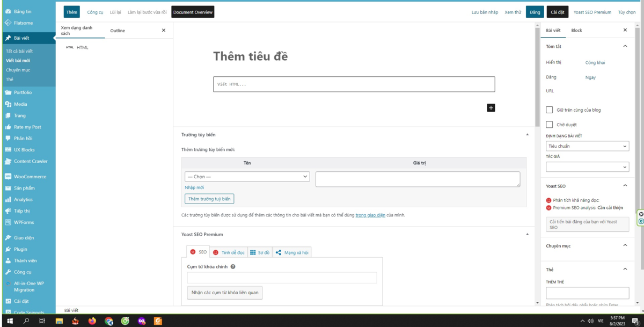Open WooCommerce menu icon
This screenshot has height=327, width=644.
[x=8, y=177]
